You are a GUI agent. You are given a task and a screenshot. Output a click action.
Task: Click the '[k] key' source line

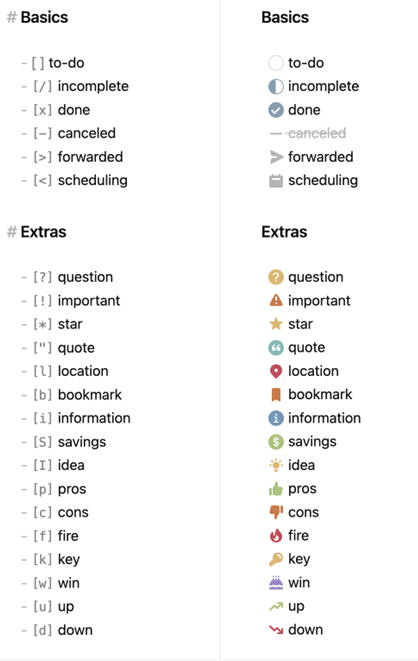tap(51, 559)
